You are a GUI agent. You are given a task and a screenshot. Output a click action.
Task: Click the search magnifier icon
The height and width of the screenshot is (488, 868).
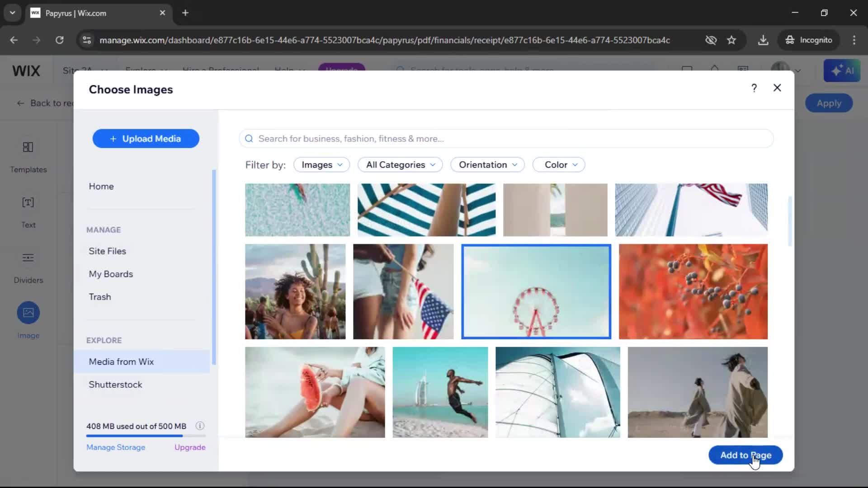tap(249, 139)
